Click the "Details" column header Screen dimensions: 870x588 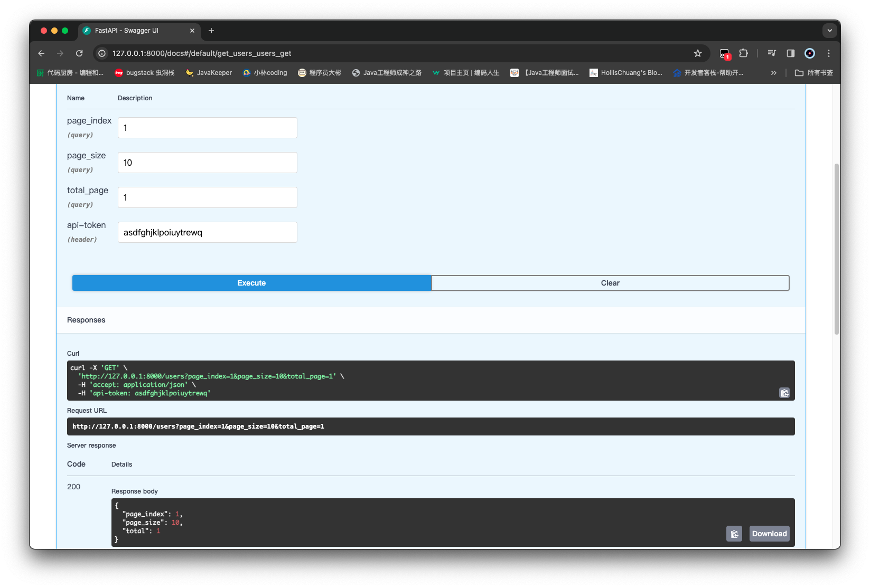tap(122, 464)
